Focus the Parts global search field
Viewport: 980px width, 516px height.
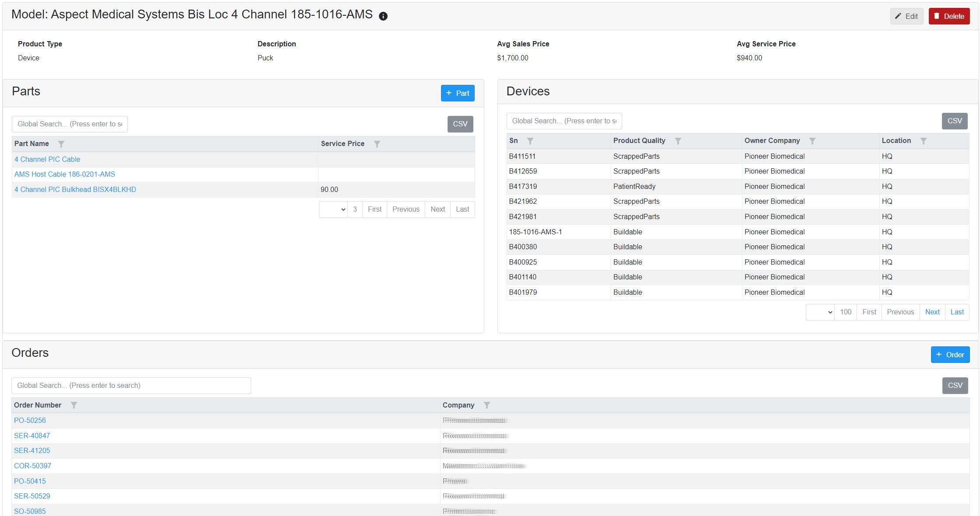[70, 124]
